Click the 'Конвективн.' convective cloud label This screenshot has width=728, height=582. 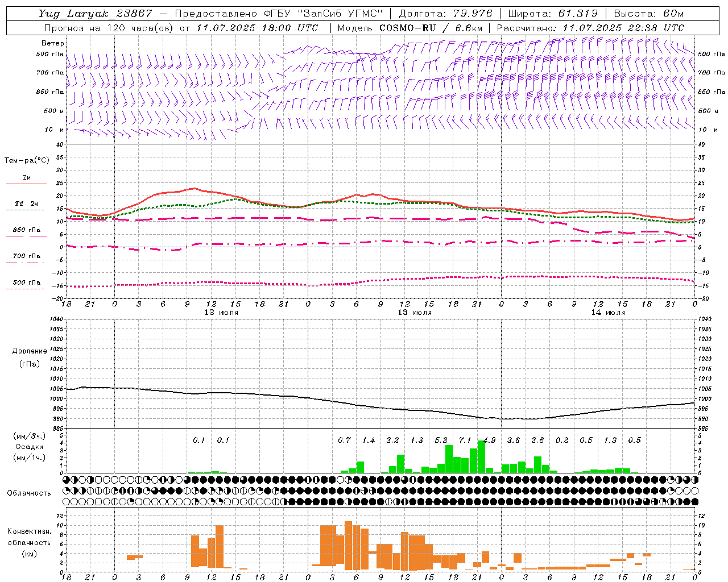coord(30,531)
